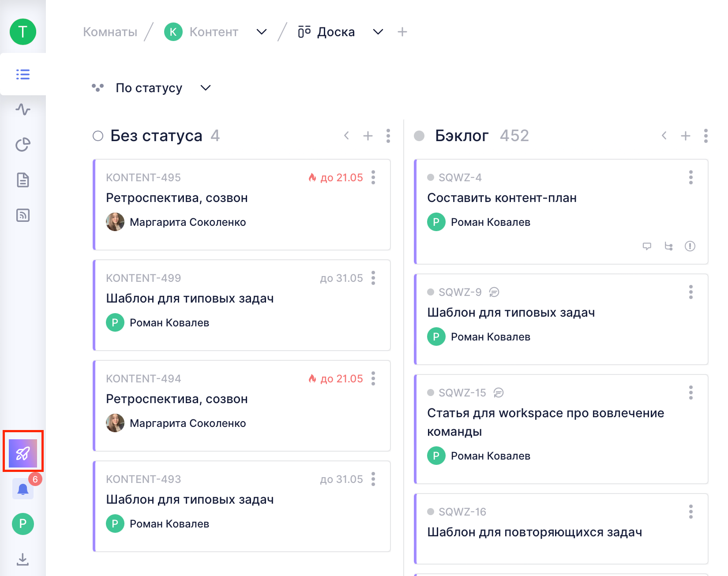Open the documents icon in sidebar
This screenshot has height=576, width=728.
click(x=23, y=180)
